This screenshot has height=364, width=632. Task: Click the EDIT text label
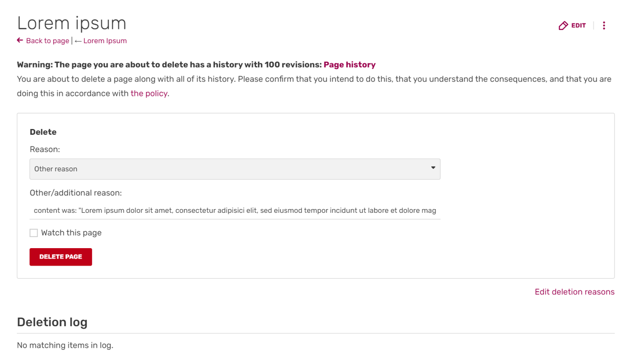(x=578, y=25)
